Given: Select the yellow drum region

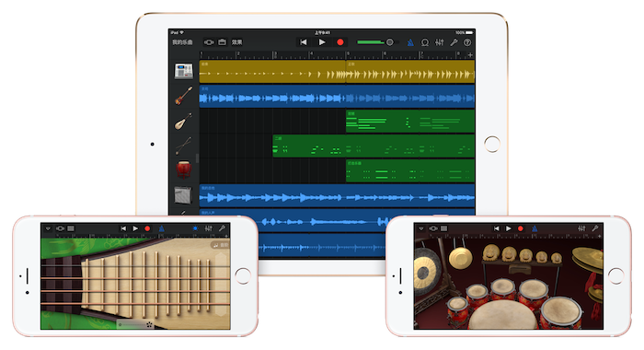Looking at the screenshot, I should coord(337,71).
